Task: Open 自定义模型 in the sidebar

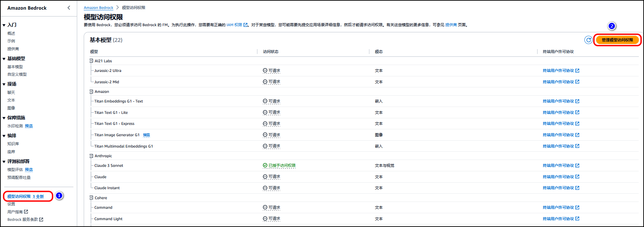Action: point(17,74)
